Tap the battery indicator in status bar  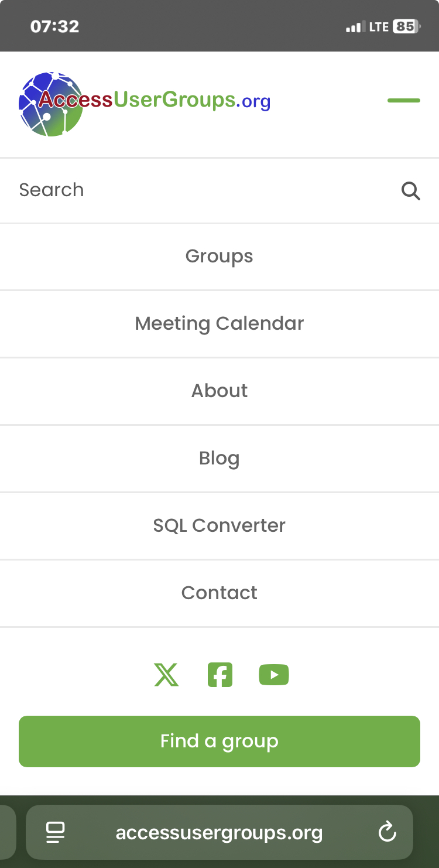[x=406, y=26]
